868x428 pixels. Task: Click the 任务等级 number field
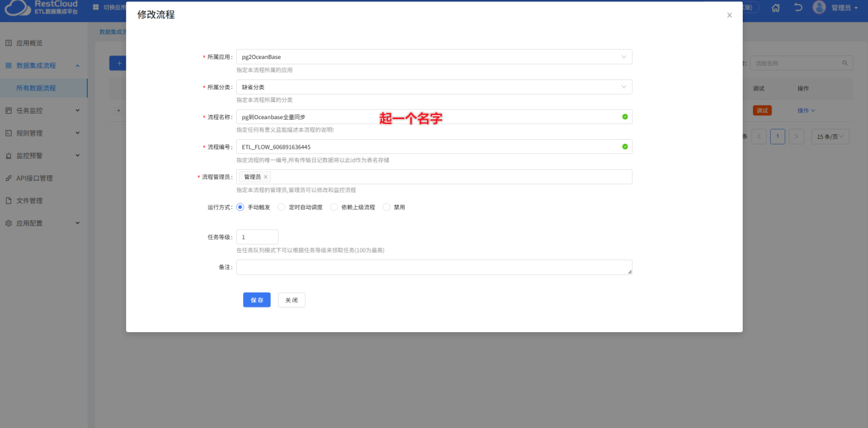(257, 237)
